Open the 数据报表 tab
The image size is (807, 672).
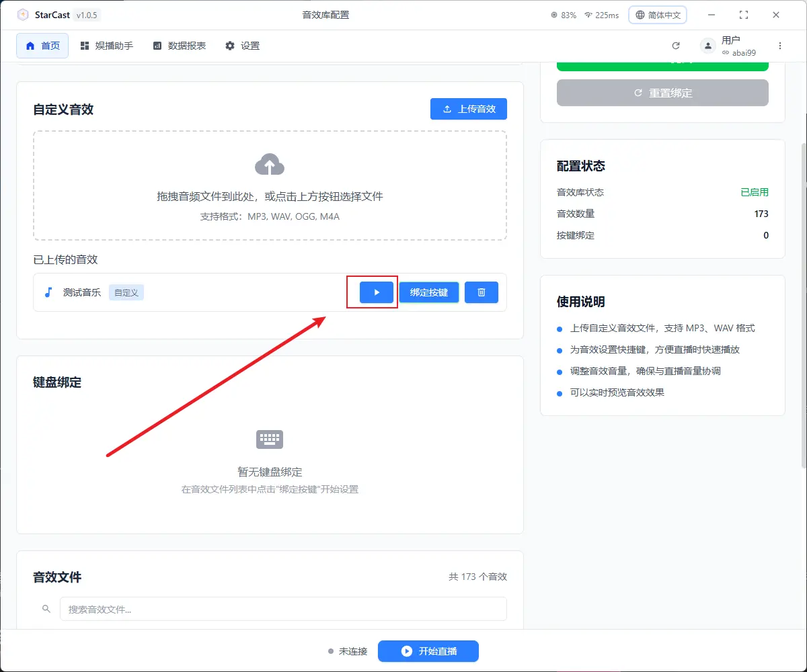(179, 46)
